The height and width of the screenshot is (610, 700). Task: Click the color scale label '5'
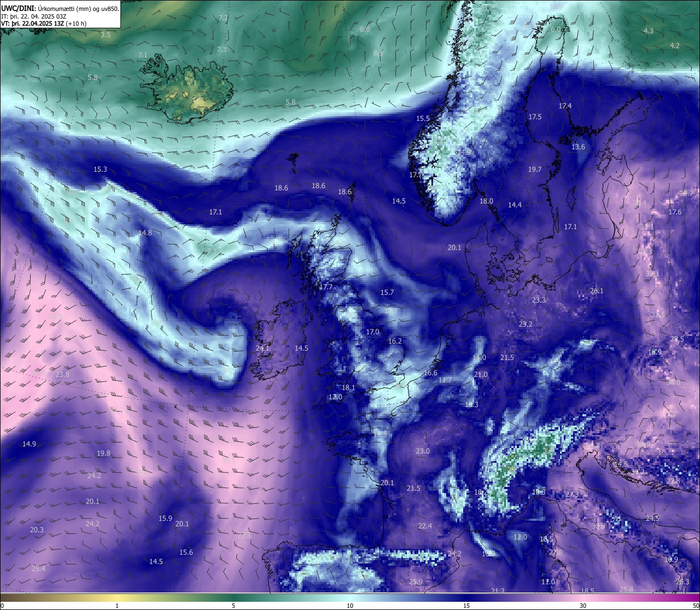point(234,606)
